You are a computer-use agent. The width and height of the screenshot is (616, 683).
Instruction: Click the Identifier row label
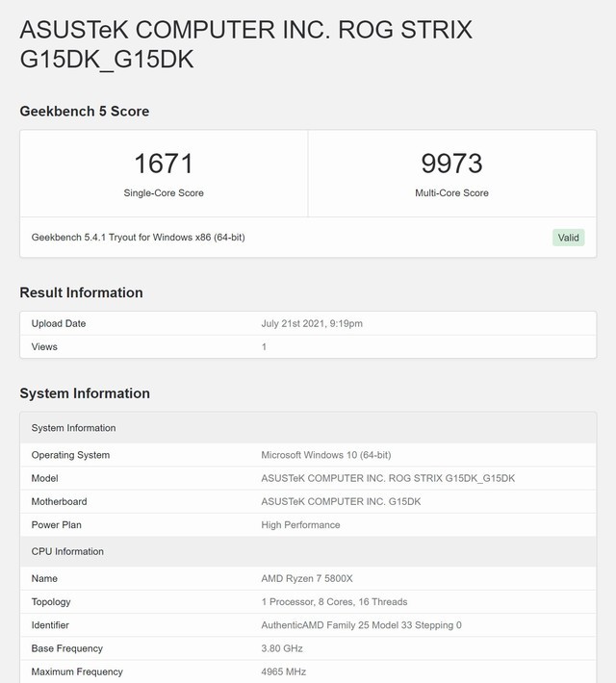[50, 625]
